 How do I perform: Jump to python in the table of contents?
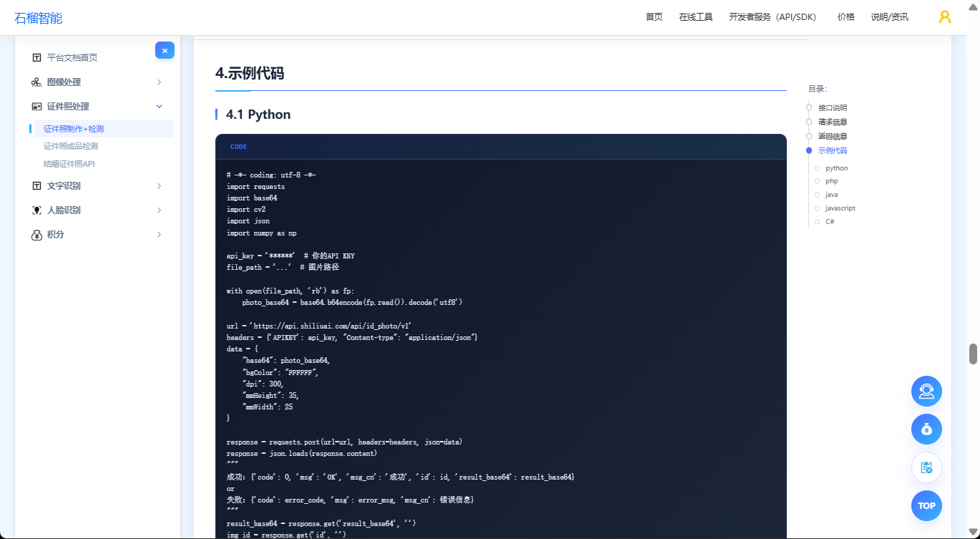click(x=837, y=168)
